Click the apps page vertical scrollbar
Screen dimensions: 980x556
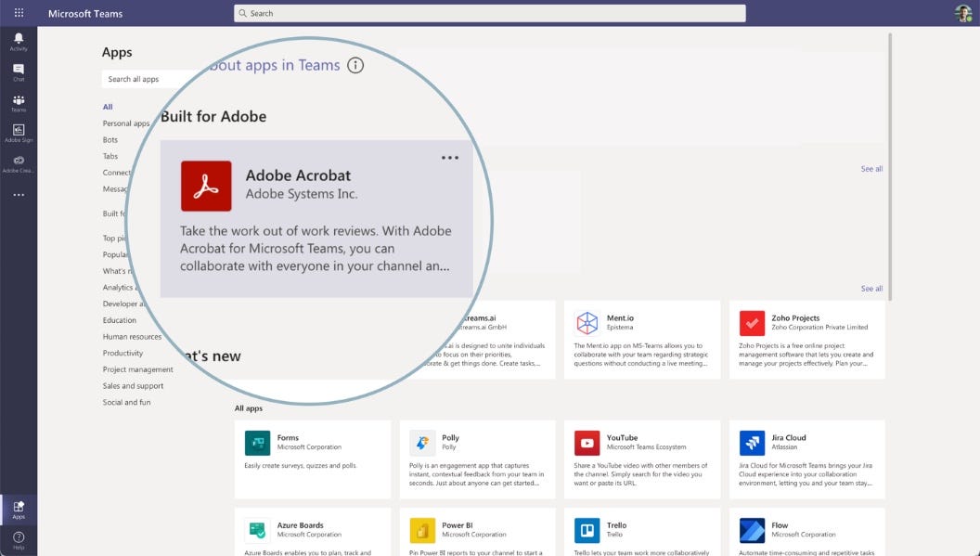coord(889,166)
